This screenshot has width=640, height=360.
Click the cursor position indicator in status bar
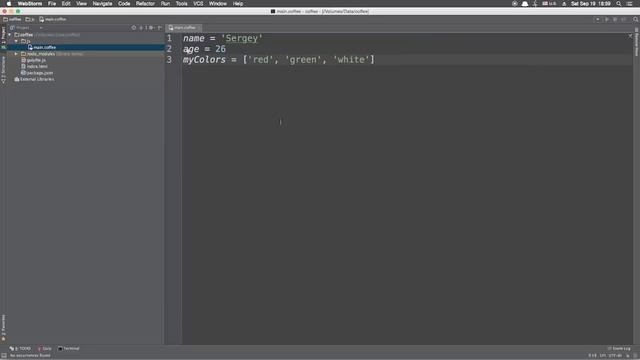point(592,356)
